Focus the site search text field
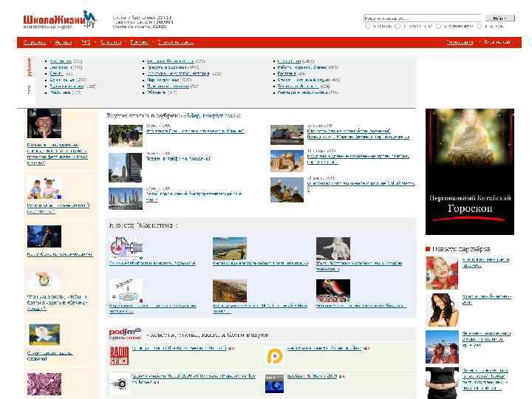The height and width of the screenshot is (399, 532). point(422,18)
